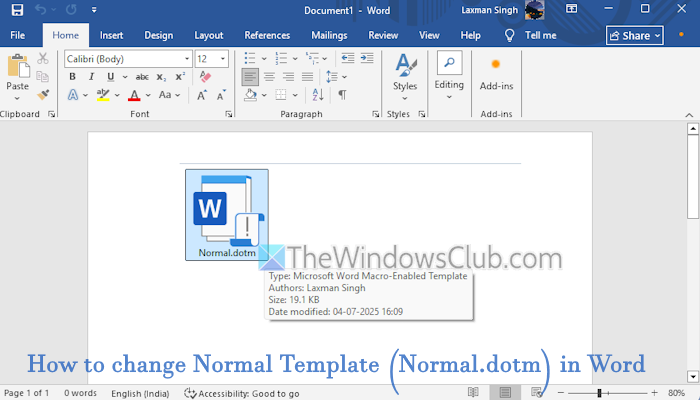The width and height of the screenshot is (700, 400).
Task: Open the Help tab
Action: pyautogui.click(x=470, y=35)
